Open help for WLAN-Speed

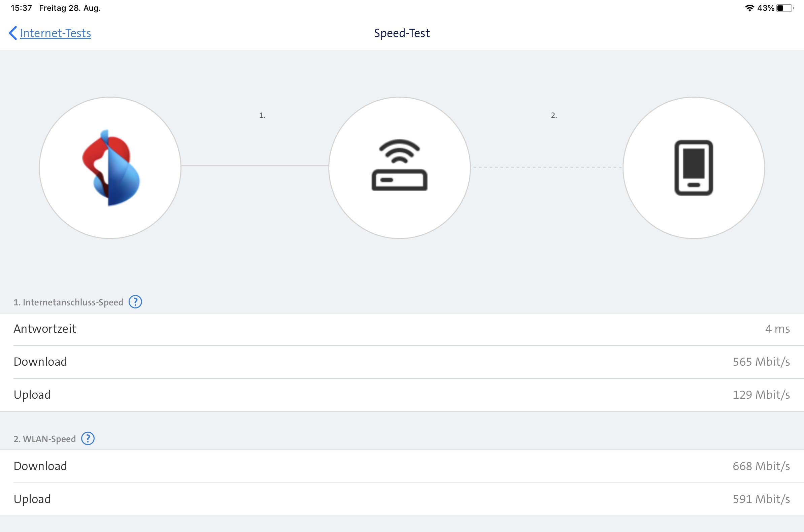[88, 438]
